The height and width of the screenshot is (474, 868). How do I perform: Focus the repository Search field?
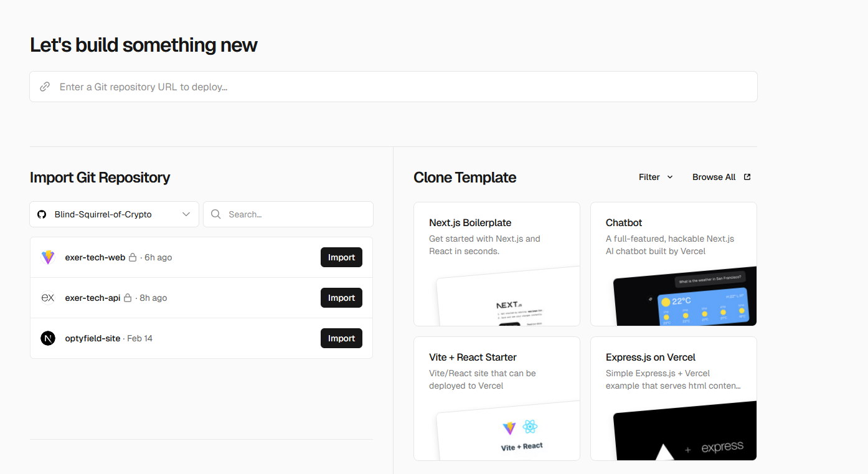288,214
